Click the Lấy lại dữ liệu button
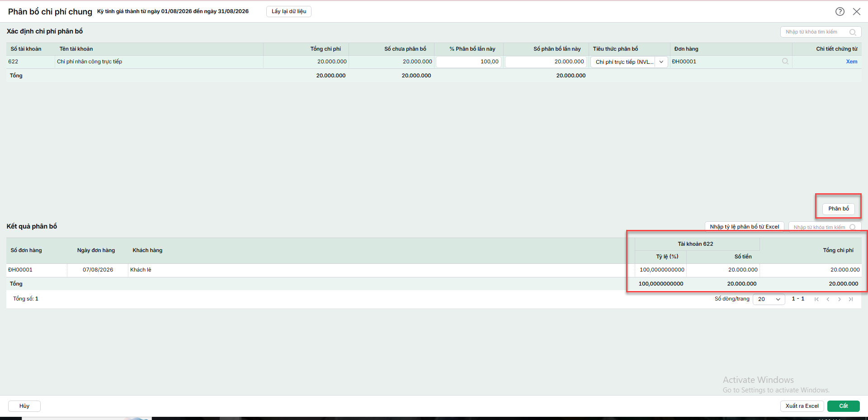Screen dimensions: 868x420 coord(289,11)
